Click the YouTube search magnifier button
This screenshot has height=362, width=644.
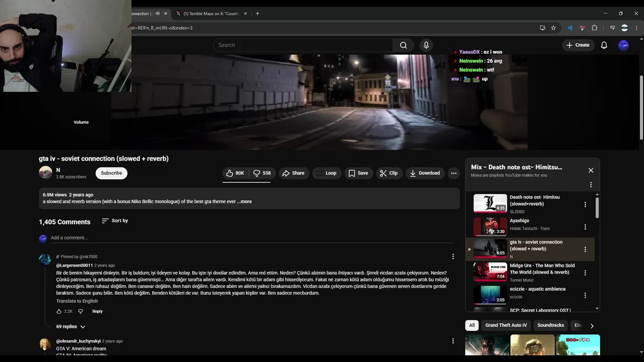click(x=403, y=45)
